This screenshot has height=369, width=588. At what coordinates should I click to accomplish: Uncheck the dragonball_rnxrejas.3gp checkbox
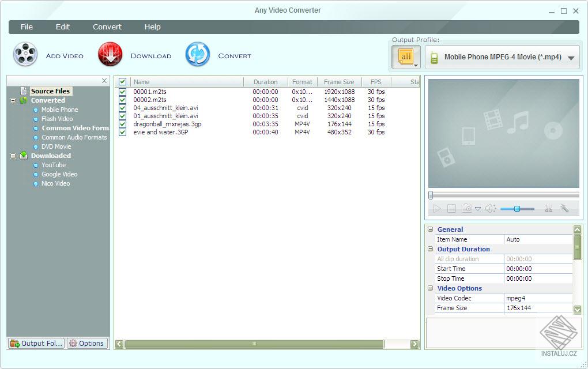[x=122, y=124]
